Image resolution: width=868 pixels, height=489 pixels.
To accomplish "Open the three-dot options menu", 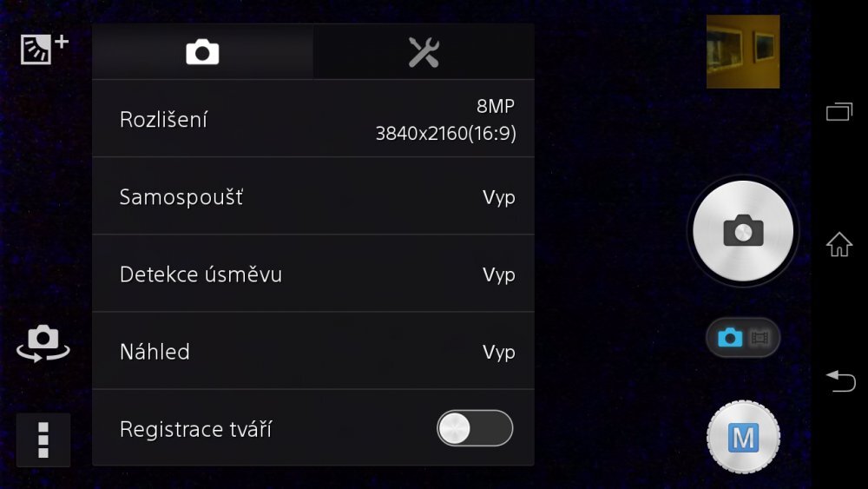I will point(43,439).
